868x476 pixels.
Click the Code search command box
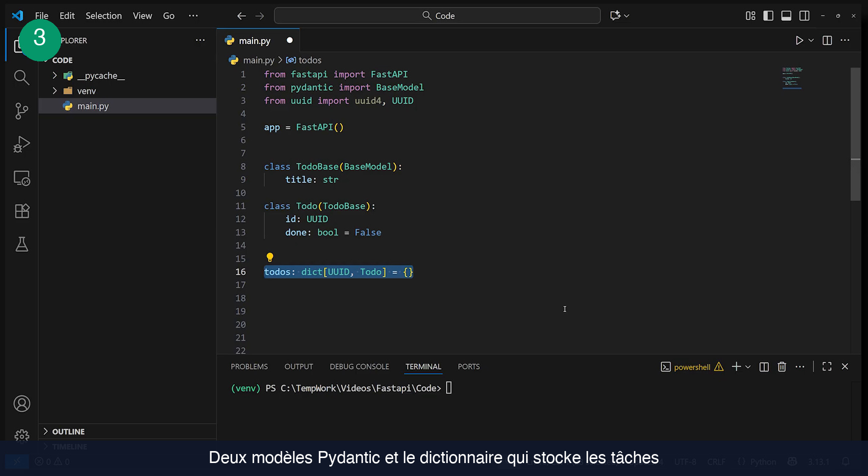tap(437, 15)
